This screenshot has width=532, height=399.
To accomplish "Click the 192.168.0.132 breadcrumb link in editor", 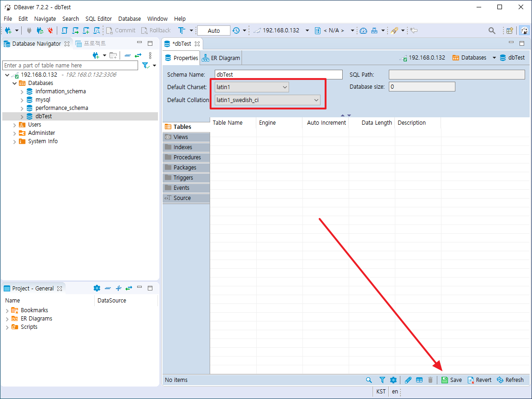I will pos(423,58).
